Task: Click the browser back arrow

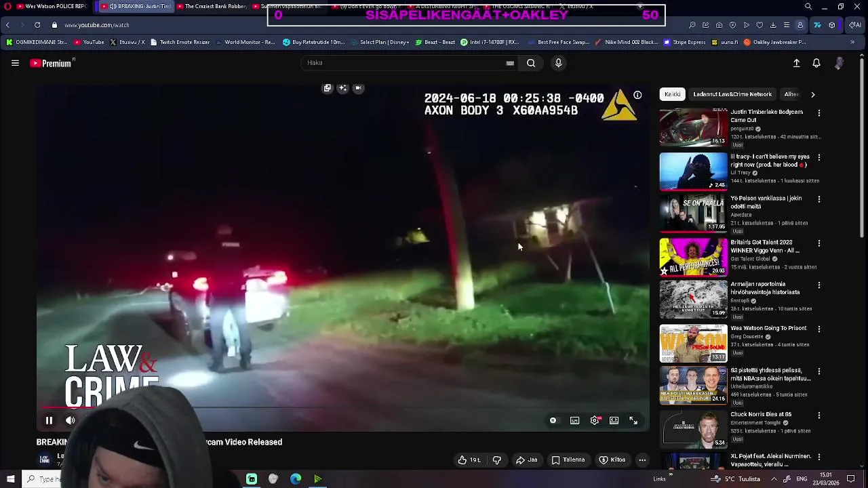Action: (7, 25)
